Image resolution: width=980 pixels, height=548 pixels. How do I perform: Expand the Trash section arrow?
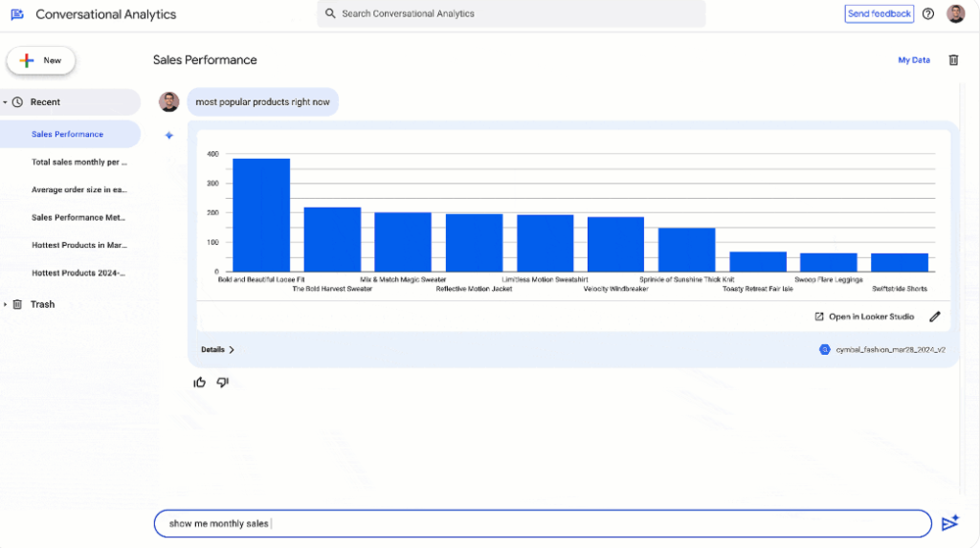click(x=5, y=304)
